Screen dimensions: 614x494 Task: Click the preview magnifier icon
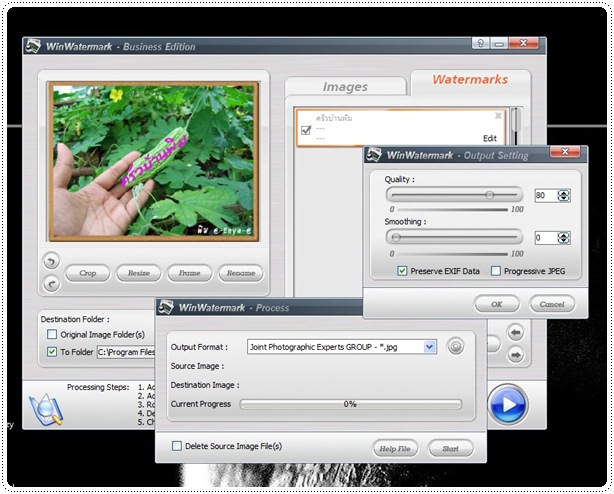click(46, 409)
